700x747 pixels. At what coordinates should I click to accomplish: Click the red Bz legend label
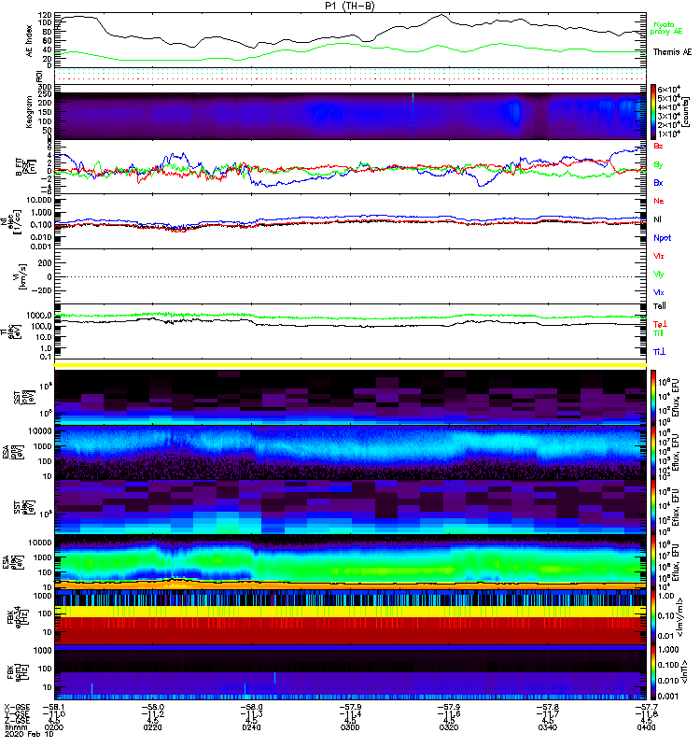[x=658, y=147]
